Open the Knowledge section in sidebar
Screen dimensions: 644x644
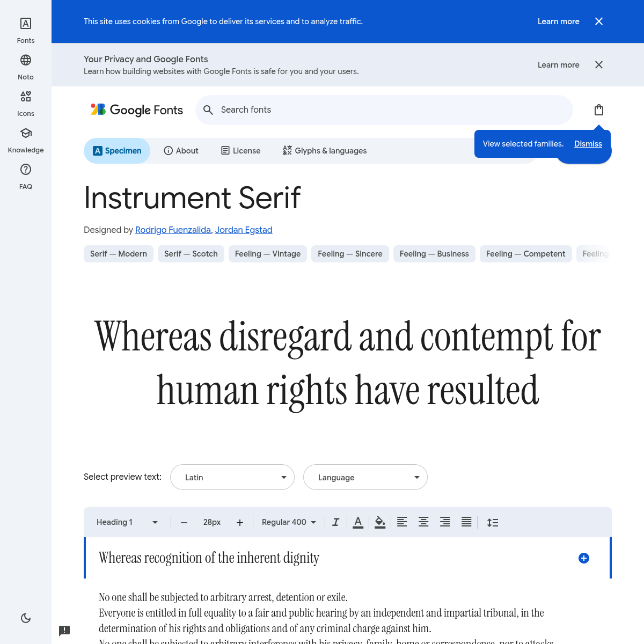[x=26, y=140]
